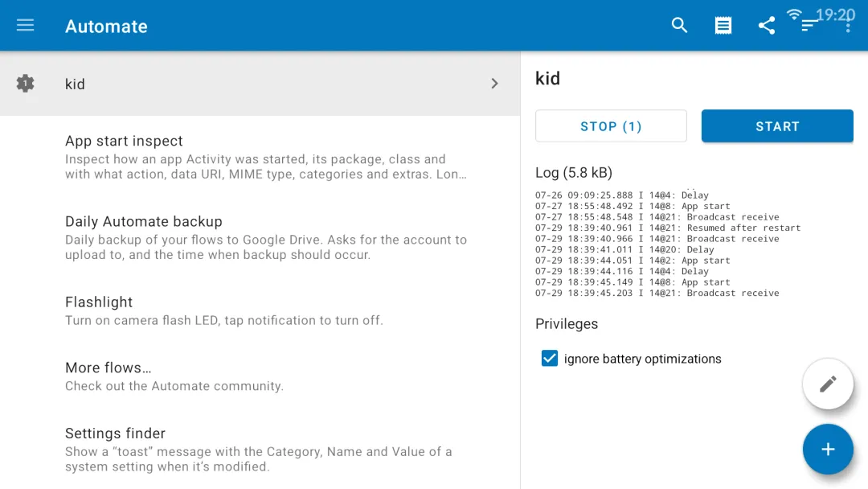Open the sort order icon
Image resolution: width=868 pixels, height=489 pixels.
tap(809, 26)
